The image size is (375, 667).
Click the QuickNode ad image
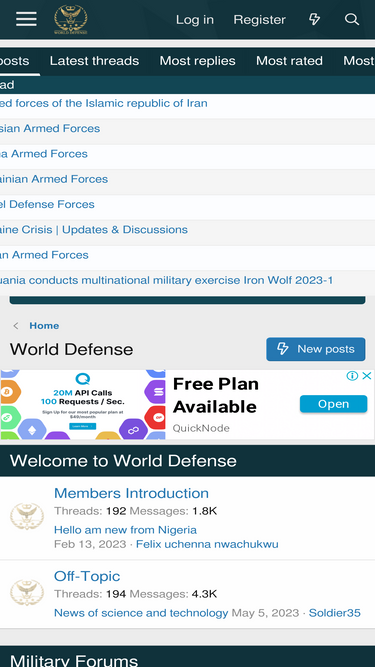click(x=82, y=405)
